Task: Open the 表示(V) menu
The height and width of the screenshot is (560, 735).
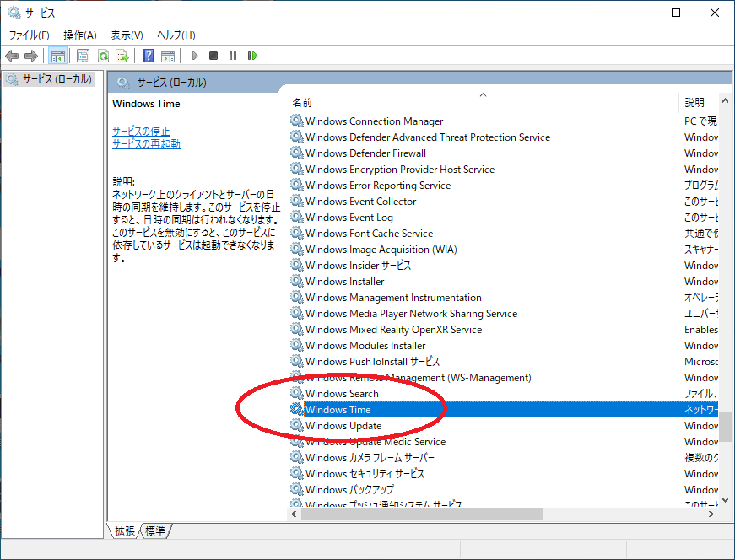Action: click(126, 35)
